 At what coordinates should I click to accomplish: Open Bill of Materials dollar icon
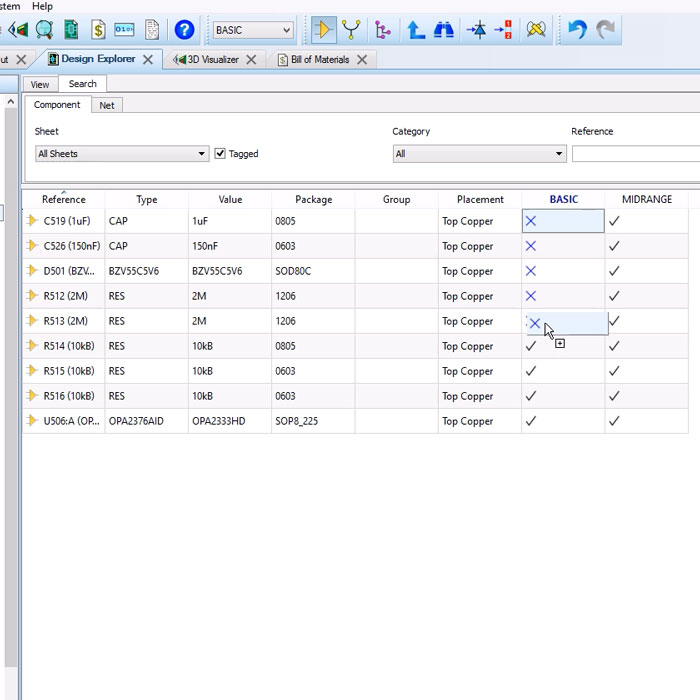click(x=98, y=30)
